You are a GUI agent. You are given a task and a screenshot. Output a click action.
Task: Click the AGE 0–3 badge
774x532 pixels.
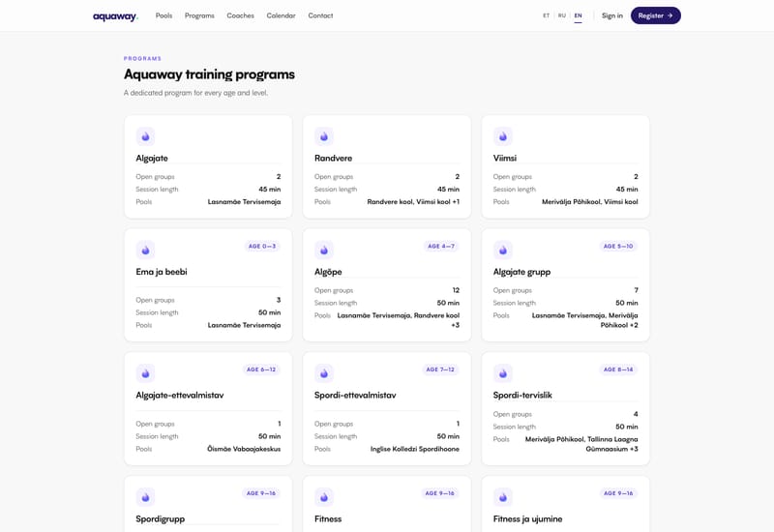262,247
